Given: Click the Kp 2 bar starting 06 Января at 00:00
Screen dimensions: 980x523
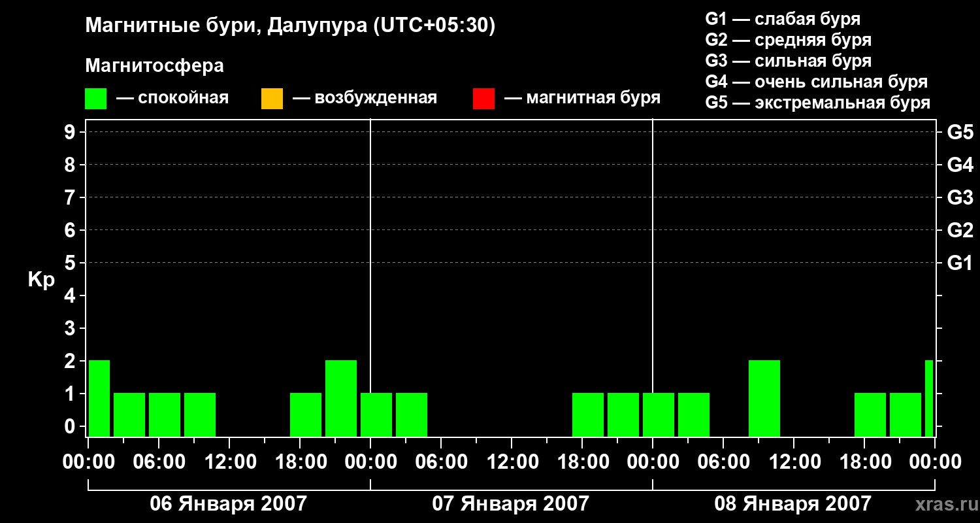Looking at the screenshot, I should pyautogui.click(x=99, y=398).
